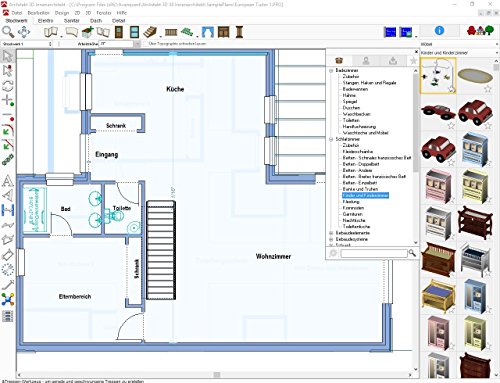Select the railing fence tool
This screenshot has height=383, width=500.
pos(171,32)
